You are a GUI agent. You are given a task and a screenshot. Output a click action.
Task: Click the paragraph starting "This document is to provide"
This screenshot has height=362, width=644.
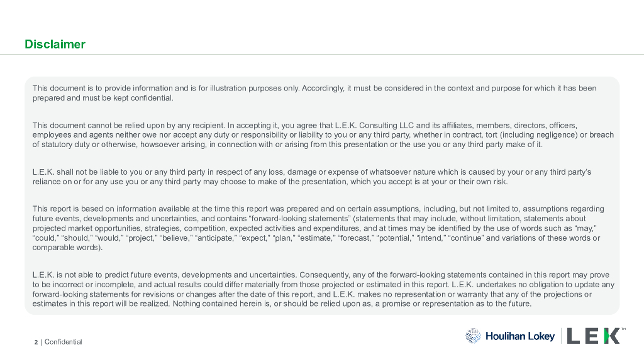pos(314,93)
